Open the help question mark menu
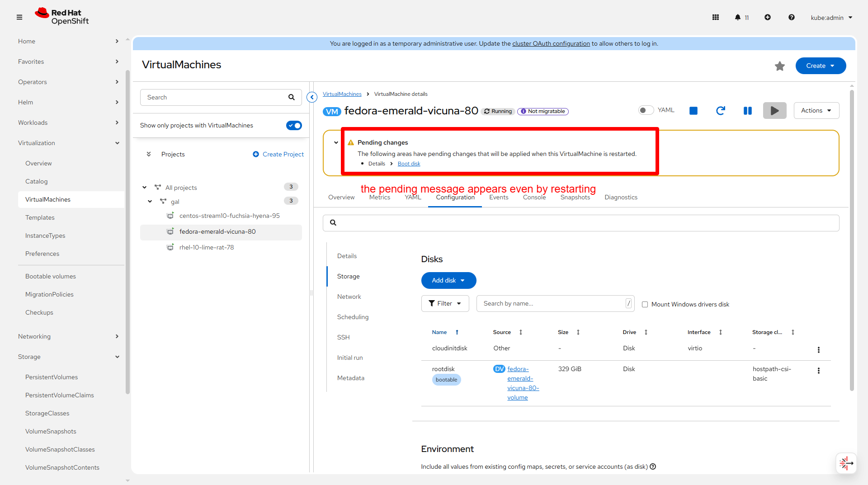 792,17
